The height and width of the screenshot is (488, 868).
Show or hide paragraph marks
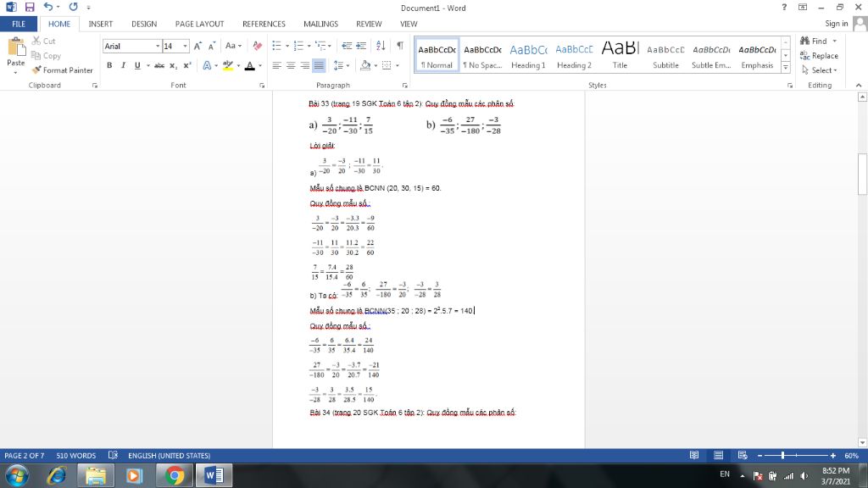click(x=400, y=46)
